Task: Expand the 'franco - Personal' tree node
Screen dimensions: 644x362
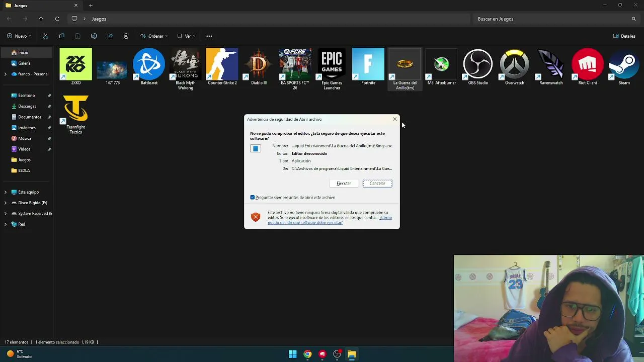Action: (6, 74)
